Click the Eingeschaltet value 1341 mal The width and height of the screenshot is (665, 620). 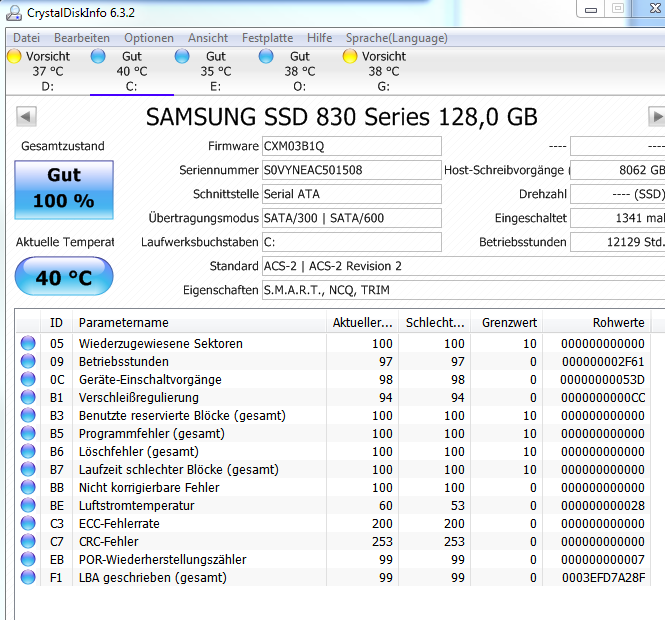(x=618, y=218)
